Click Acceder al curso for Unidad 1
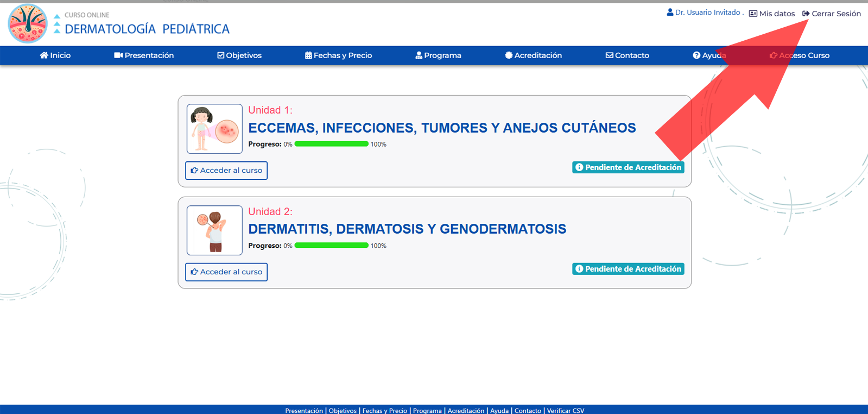The height and width of the screenshot is (414, 868). [226, 171]
